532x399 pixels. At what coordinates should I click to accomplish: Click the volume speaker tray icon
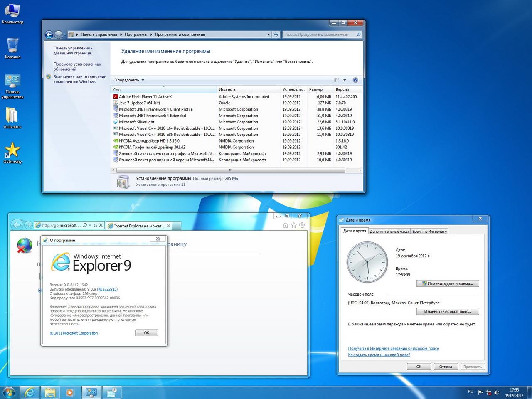tap(497, 392)
